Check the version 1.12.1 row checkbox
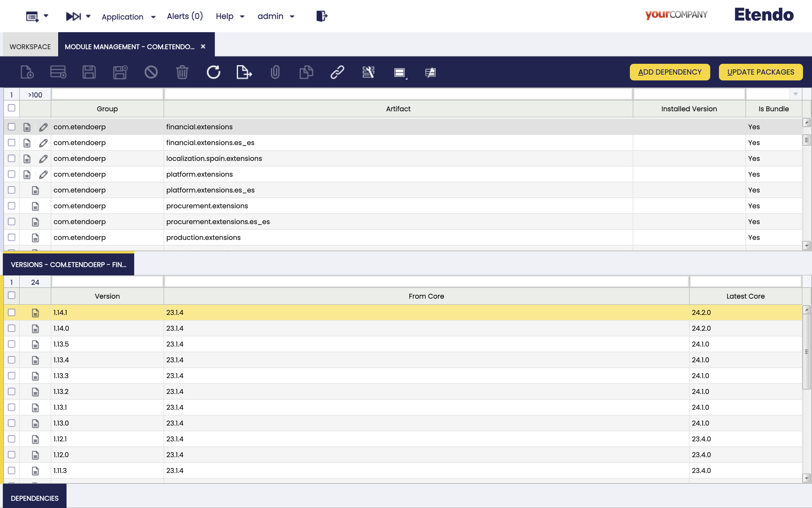Viewport: 812px width, 508px height. click(x=11, y=439)
